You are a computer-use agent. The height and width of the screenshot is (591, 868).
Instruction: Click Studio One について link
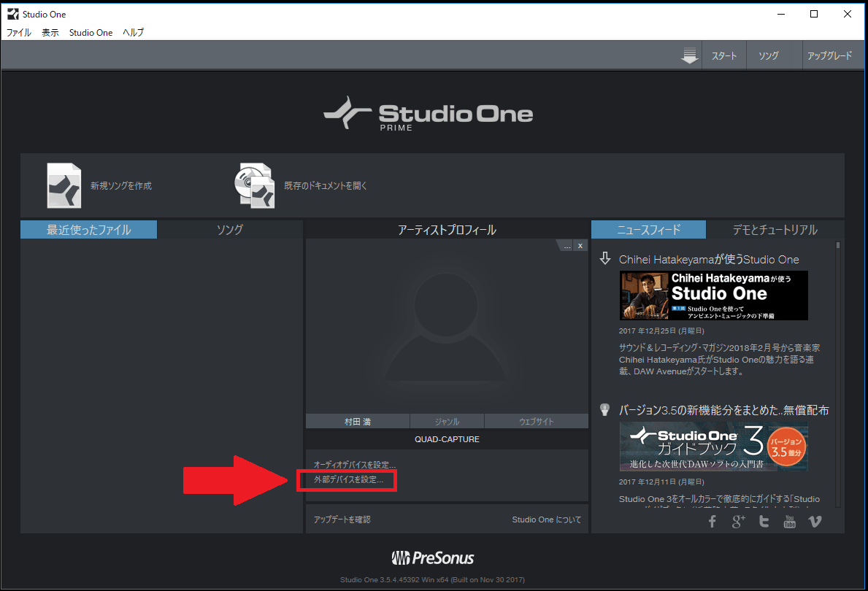[x=546, y=519]
